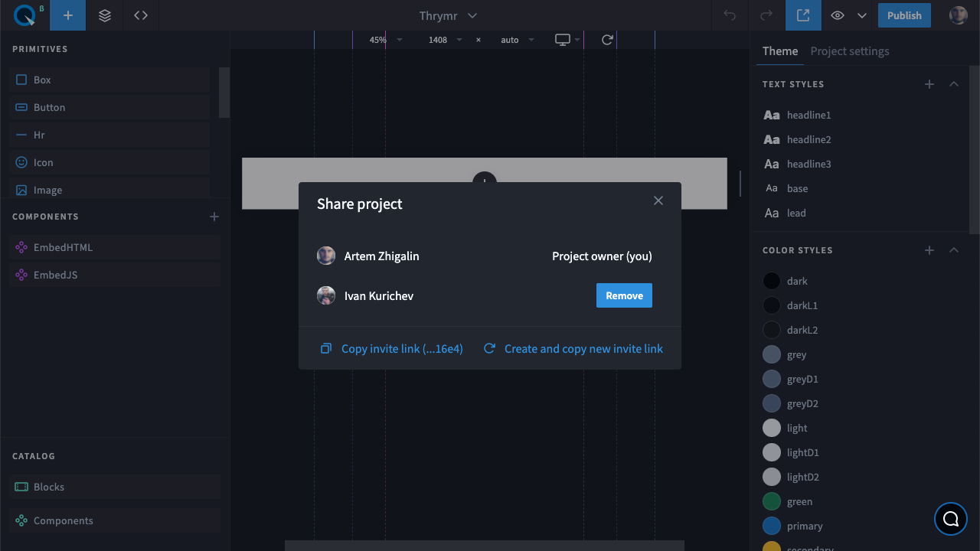The width and height of the screenshot is (980, 551).
Task: Remove Ivan Kurichev from the project
Action: [x=624, y=295]
